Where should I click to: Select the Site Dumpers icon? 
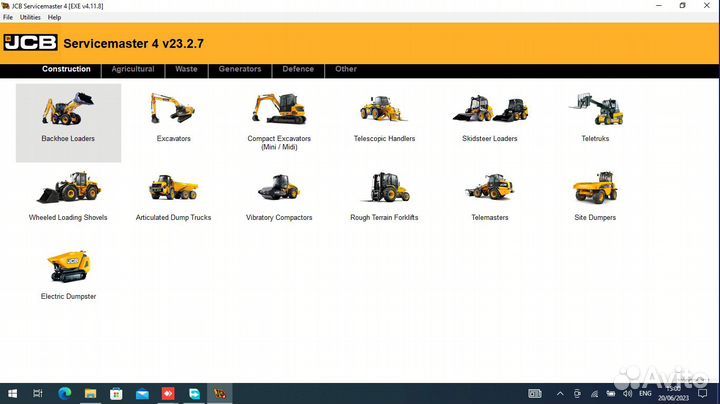(595, 187)
